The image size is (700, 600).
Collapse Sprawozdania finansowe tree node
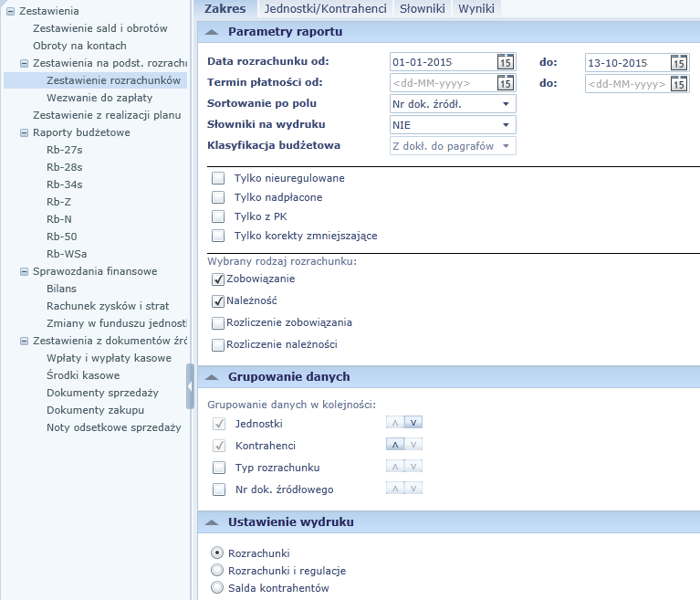[x=25, y=271]
